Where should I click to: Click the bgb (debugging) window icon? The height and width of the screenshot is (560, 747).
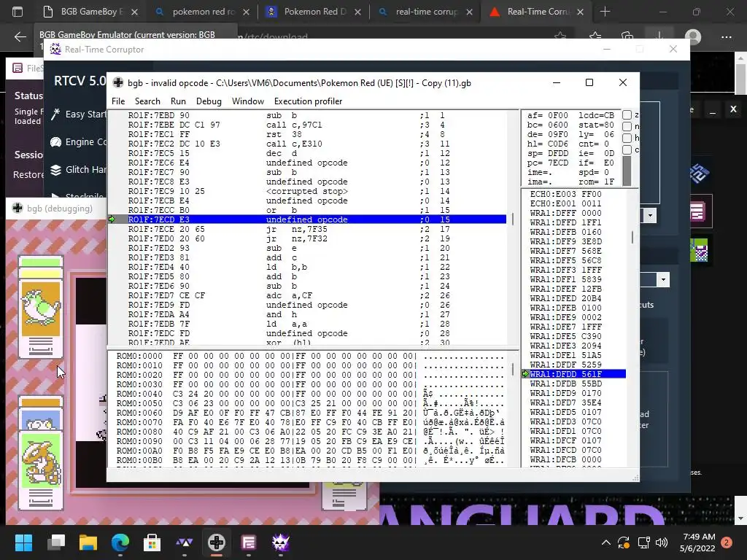[x=18, y=208]
